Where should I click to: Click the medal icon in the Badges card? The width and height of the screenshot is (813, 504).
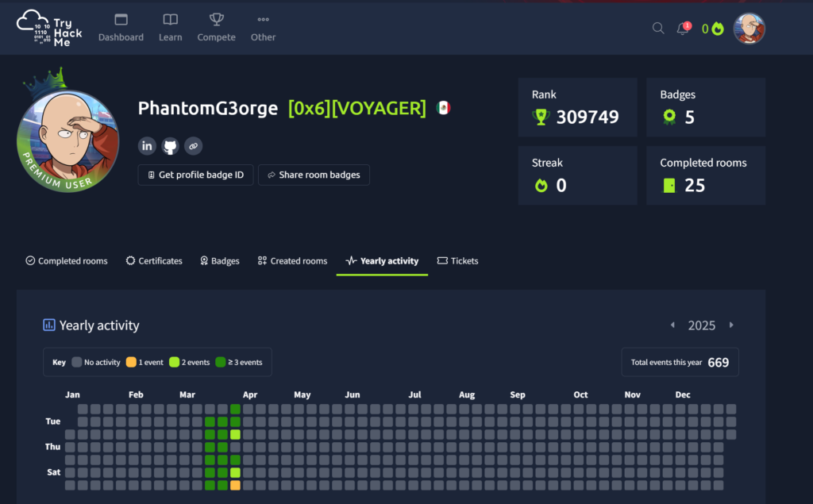[x=669, y=117]
